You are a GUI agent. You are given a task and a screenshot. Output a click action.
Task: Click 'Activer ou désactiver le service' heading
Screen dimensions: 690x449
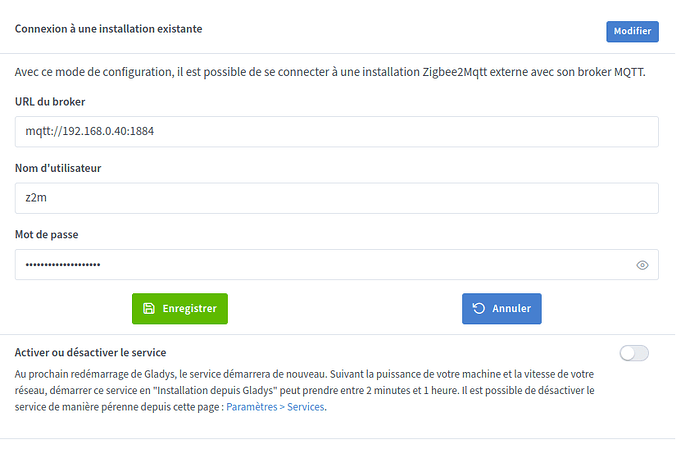[x=90, y=353]
